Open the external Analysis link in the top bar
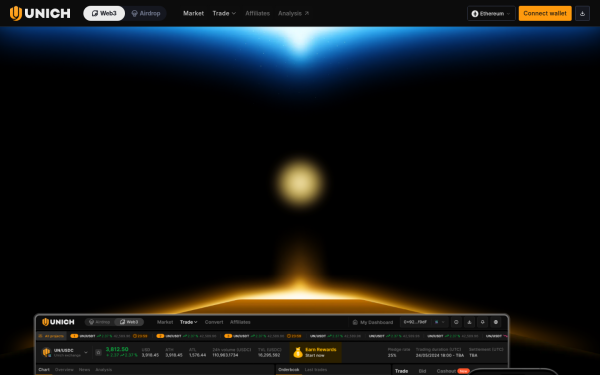The width and height of the screenshot is (600, 375). [x=293, y=13]
